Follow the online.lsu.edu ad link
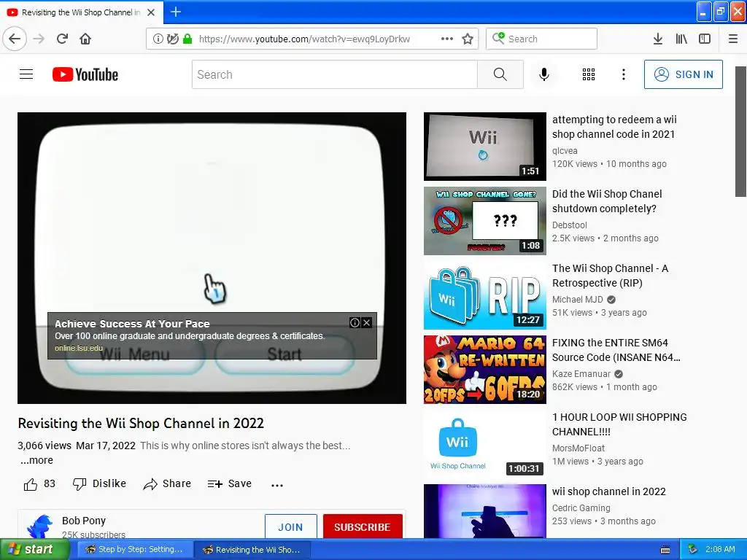 pyautogui.click(x=79, y=348)
